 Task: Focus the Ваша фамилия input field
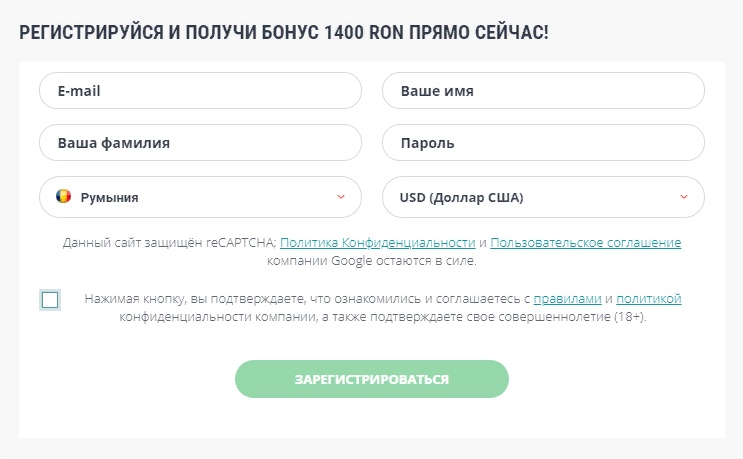coord(200,143)
